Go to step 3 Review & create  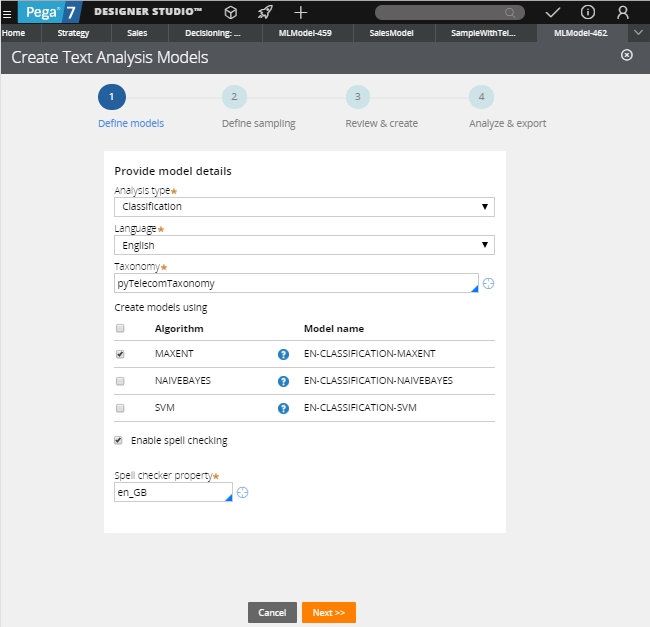358,97
